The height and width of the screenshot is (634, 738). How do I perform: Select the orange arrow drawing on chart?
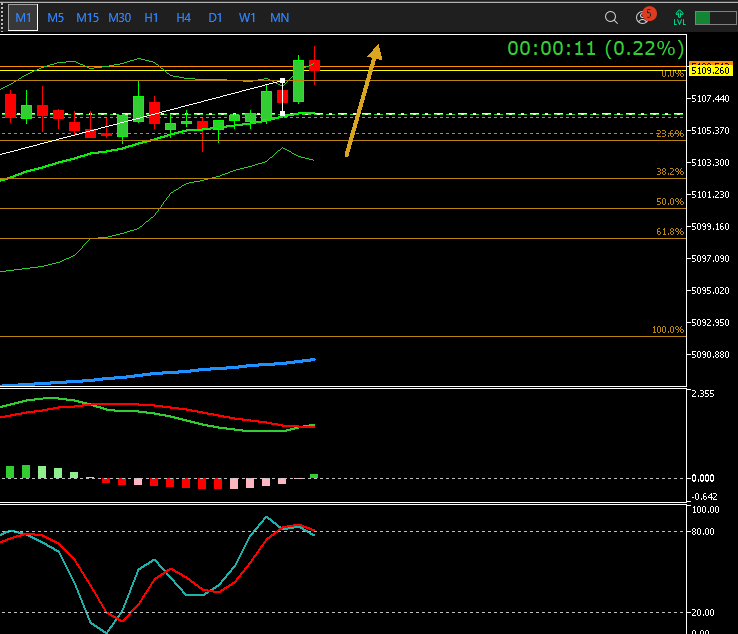(362, 100)
